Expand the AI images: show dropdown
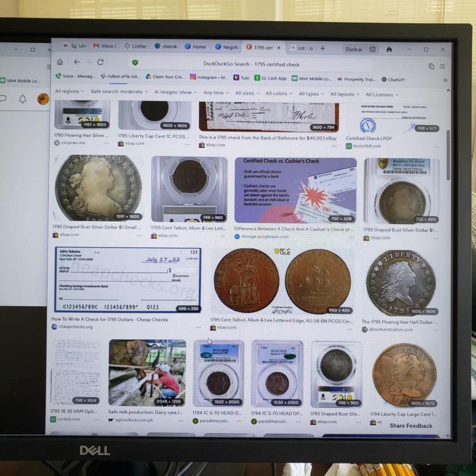This screenshot has width=476, height=476. tap(175, 92)
